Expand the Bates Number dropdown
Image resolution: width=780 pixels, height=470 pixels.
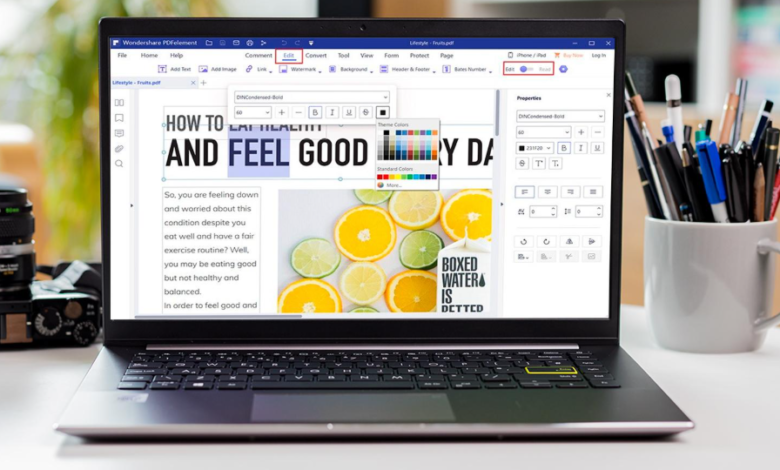(490, 71)
